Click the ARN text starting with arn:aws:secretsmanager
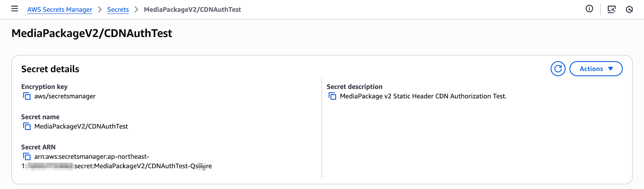Viewport: 644px width, 189px height. [91, 157]
